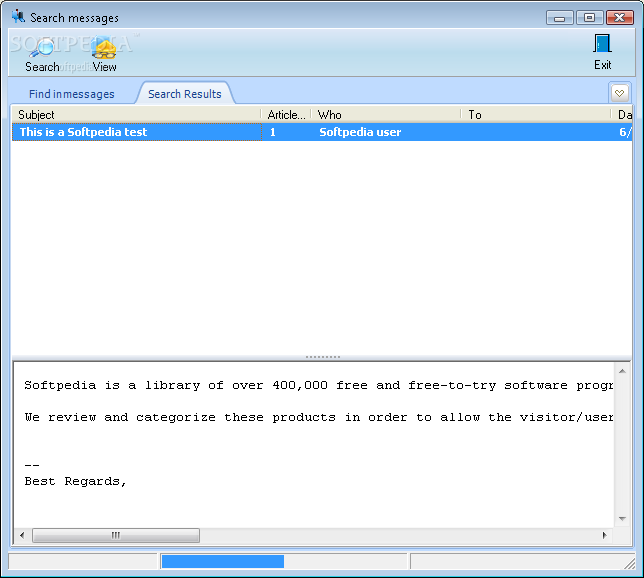Click the dotted splitter between list and preview

pyautogui.click(x=323, y=357)
